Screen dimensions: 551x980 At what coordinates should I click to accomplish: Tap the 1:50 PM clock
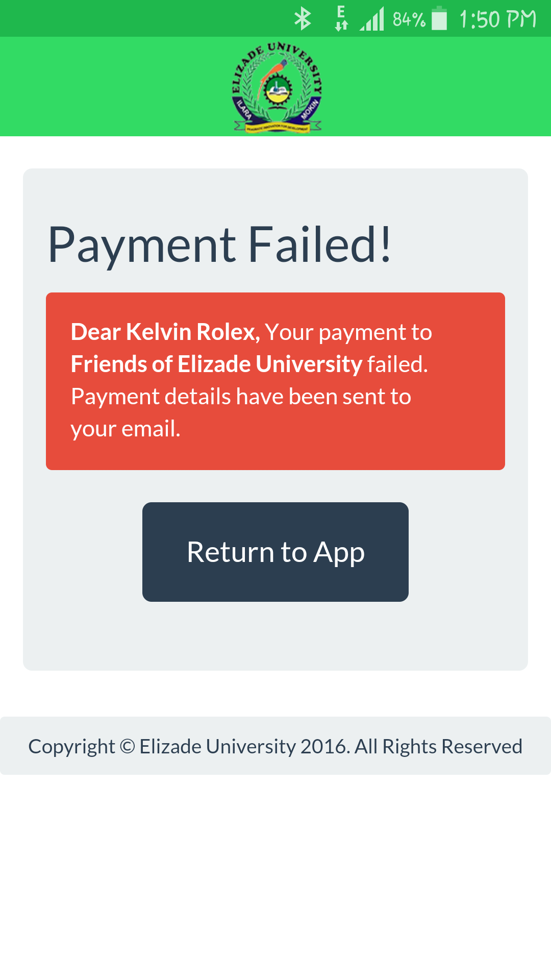(498, 19)
